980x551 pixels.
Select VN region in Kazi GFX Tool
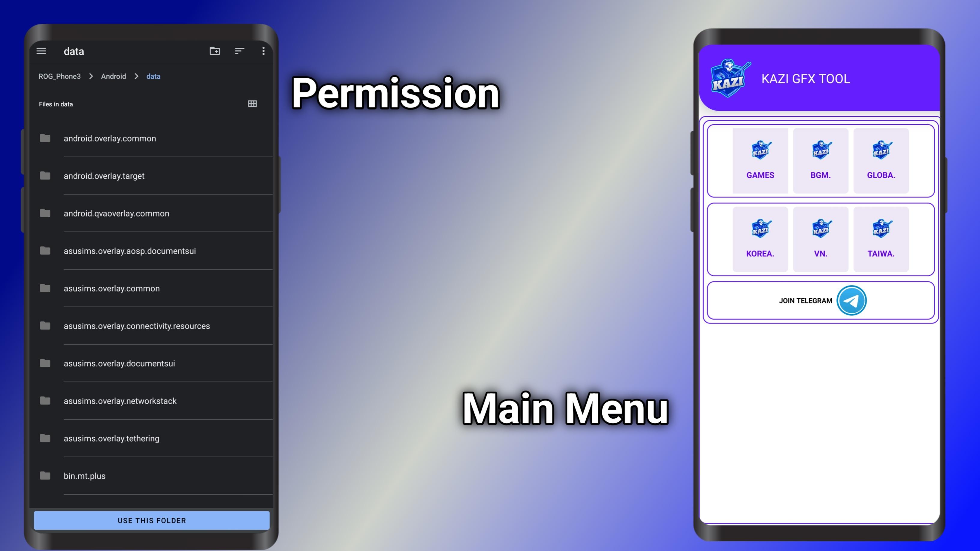click(821, 239)
